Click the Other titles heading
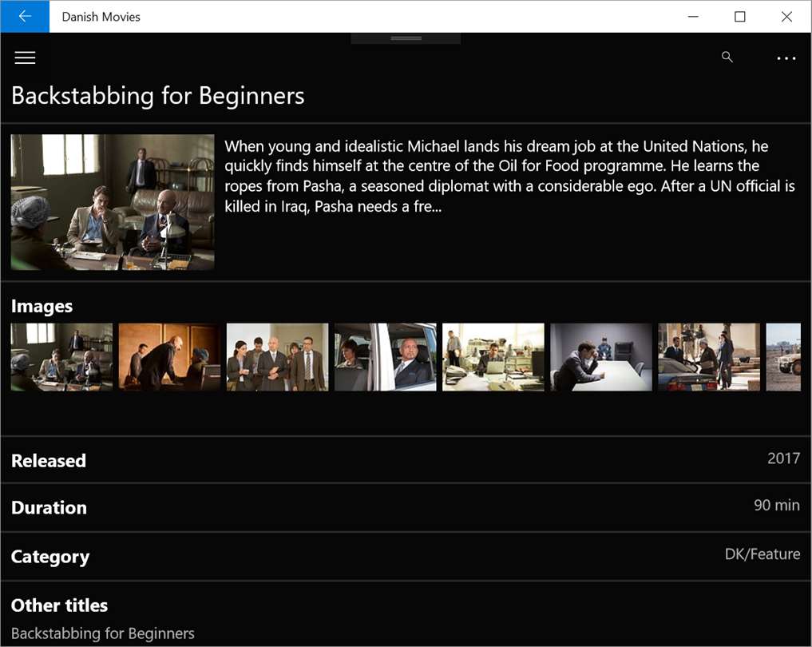The image size is (812, 647). pyautogui.click(x=60, y=605)
